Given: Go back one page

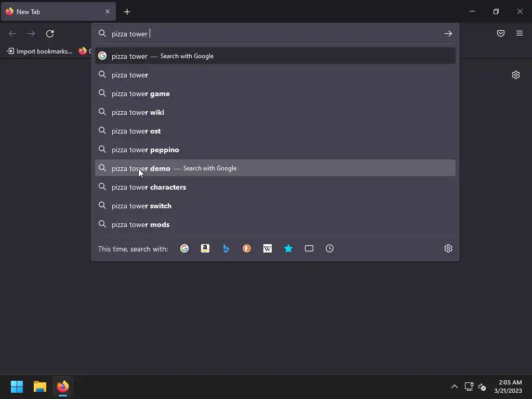Looking at the screenshot, I should coord(12,34).
